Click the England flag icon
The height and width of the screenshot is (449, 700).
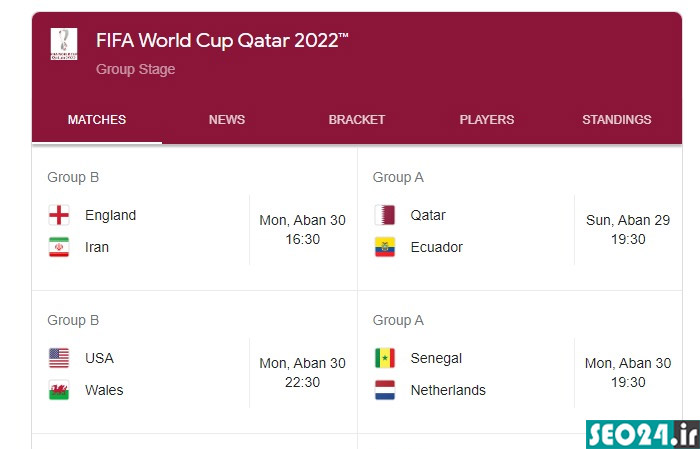tap(59, 215)
